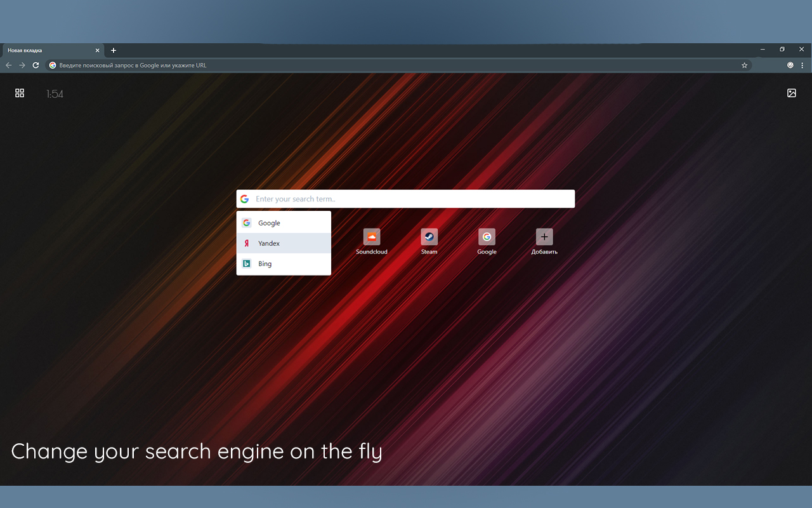Viewport: 812px width, 508px height.
Task: Open the browser three-dot menu
Action: [x=802, y=65]
